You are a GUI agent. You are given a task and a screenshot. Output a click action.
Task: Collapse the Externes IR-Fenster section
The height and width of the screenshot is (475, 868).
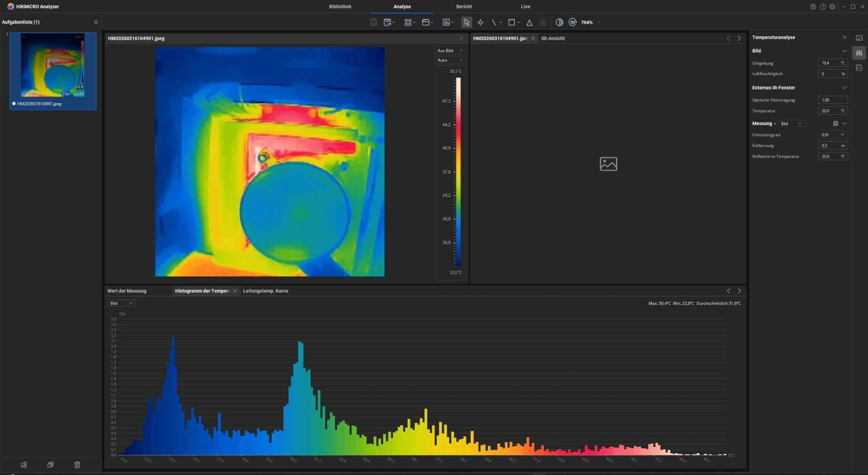click(x=844, y=88)
